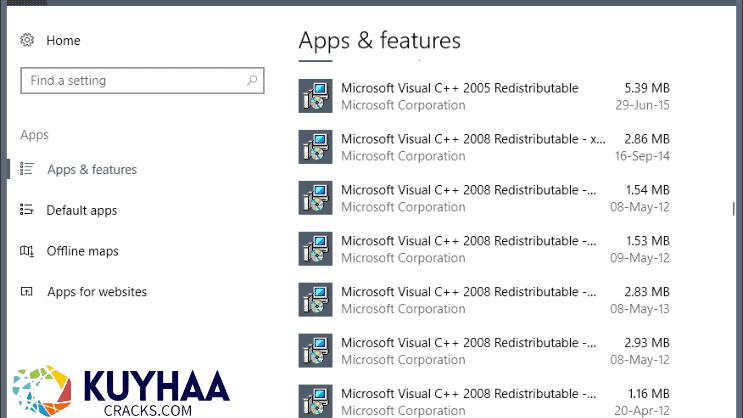Select the Apps & features menu item

click(x=92, y=170)
